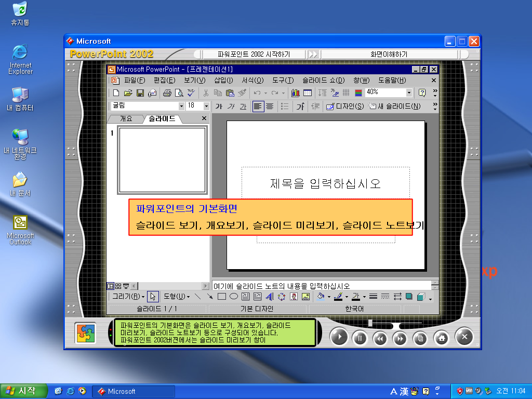Toggle Color/Grayscale view icon
The image size is (532, 399).
click(358, 92)
